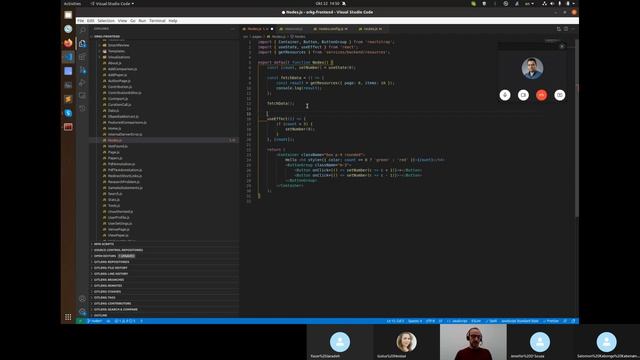Click the Spaces indentation setting in status bar
Viewport: 640px width, 360px height.
[415, 321]
